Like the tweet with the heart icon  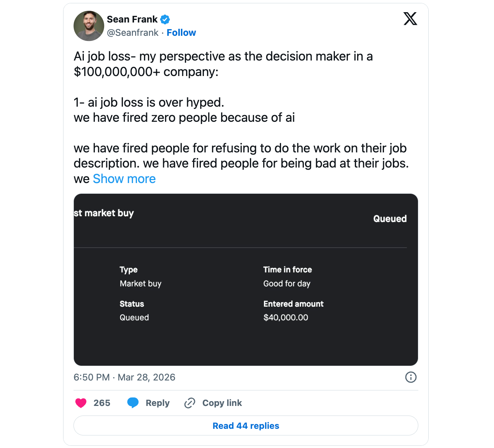coord(81,403)
